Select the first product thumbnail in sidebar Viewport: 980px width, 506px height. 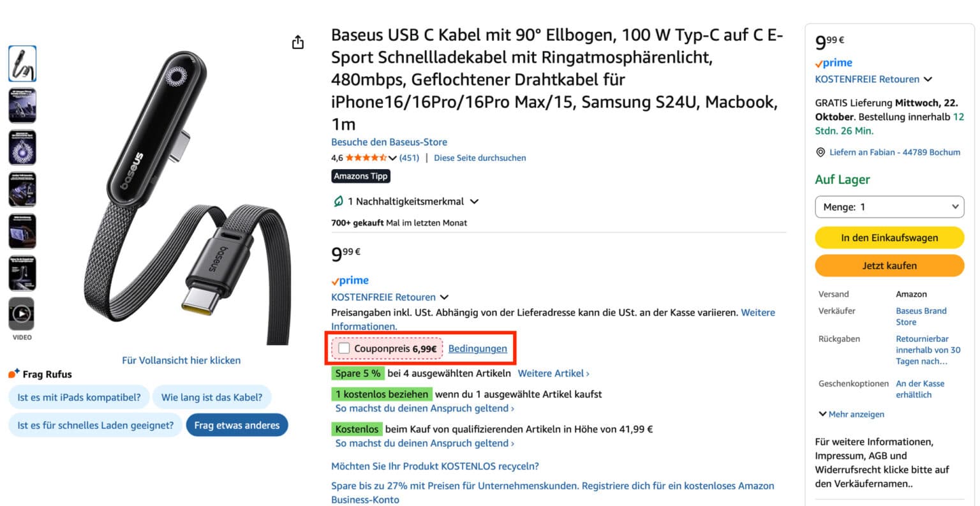tap(22, 63)
